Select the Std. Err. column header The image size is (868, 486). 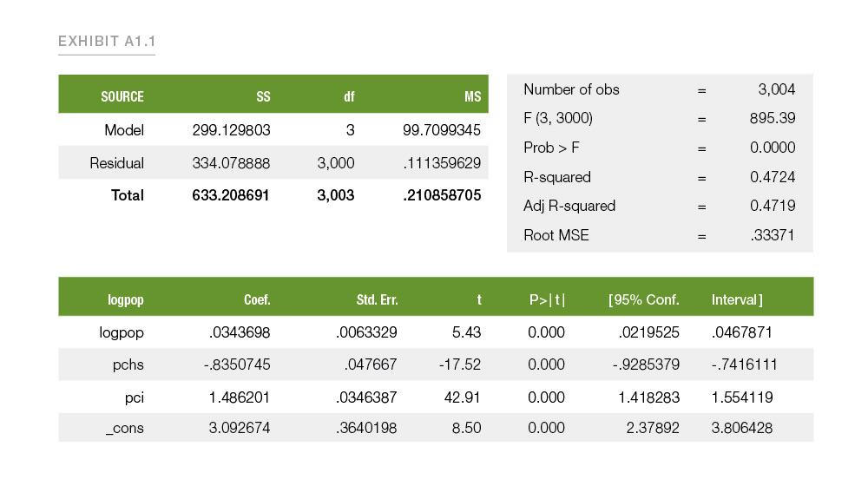point(377,300)
